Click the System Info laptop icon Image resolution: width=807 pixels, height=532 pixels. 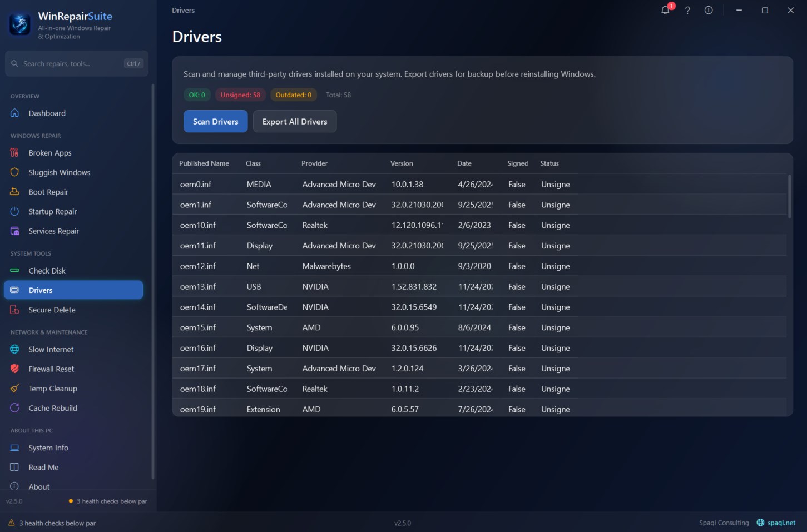pos(15,448)
